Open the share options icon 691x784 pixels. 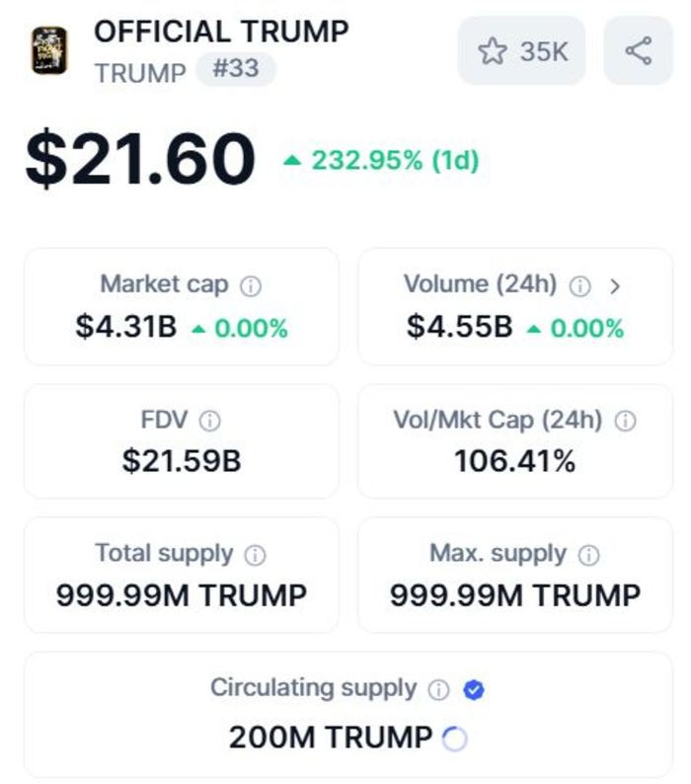(638, 50)
